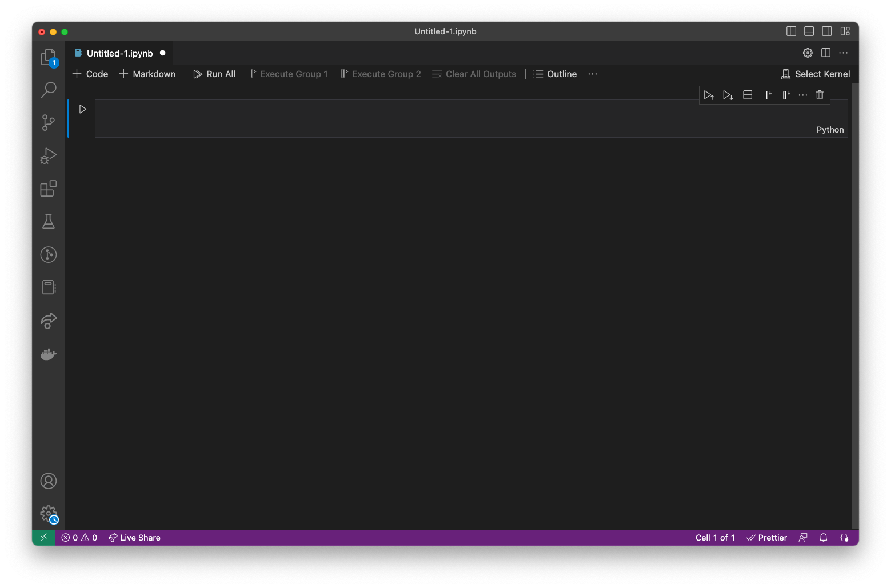This screenshot has height=588, width=891.
Task: Open the notebook toolbar overflow menu
Action: (592, 74)
